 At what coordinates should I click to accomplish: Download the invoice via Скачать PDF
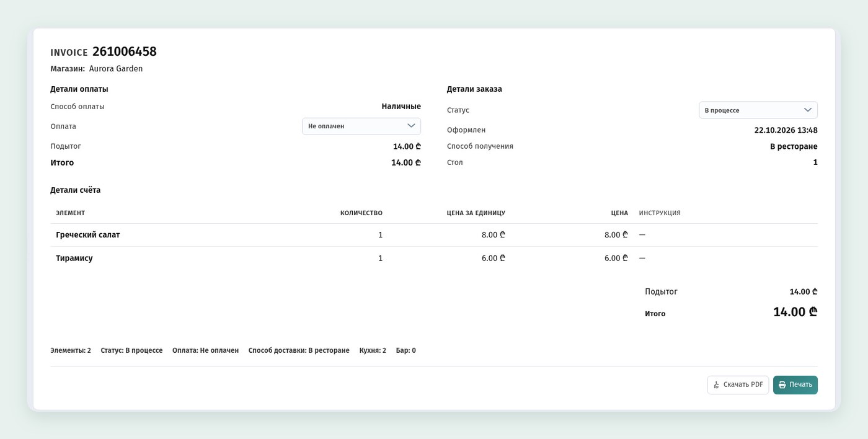point(738,384)
